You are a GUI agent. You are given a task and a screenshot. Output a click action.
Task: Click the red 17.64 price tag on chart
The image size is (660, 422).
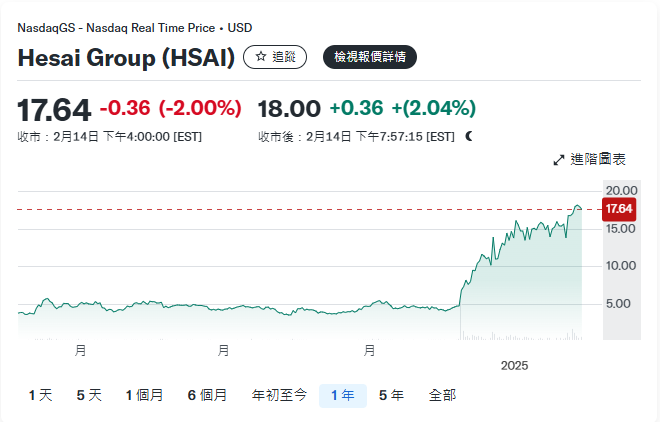(619, 209)
